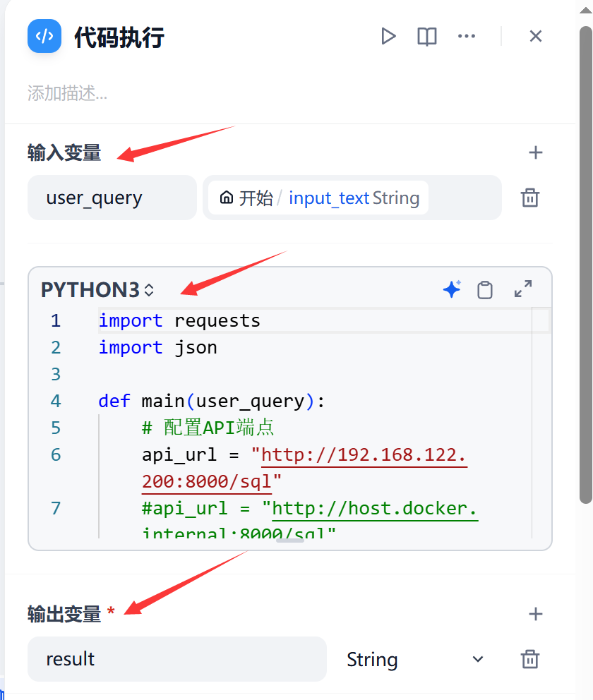This screenshot has height=700, width=593.
Task: Edit the result output variable name
Action: click(x=176, y=659)
